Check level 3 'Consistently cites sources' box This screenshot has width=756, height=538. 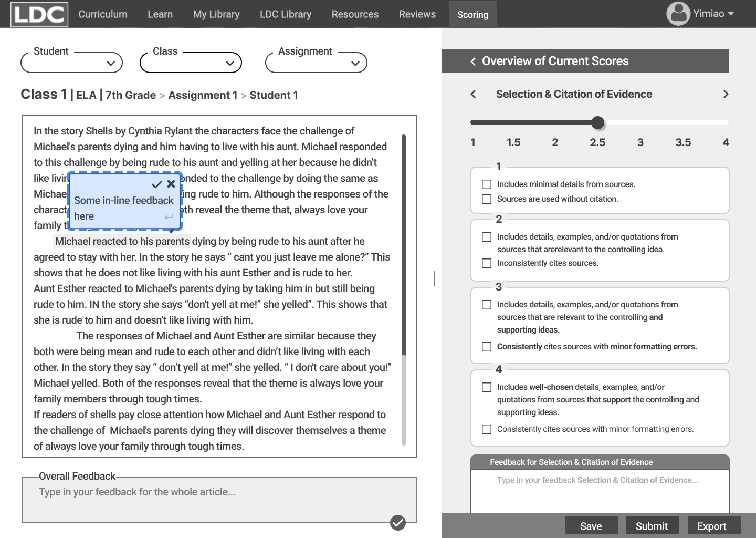(x=487, y=347)
